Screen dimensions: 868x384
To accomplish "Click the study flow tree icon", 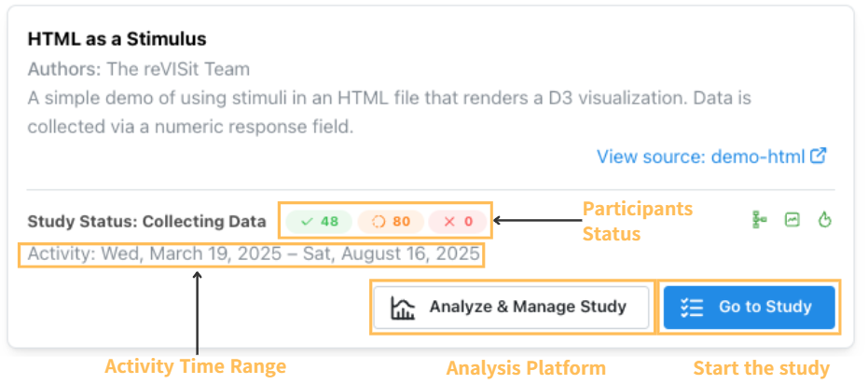I will tap(759, 220).
